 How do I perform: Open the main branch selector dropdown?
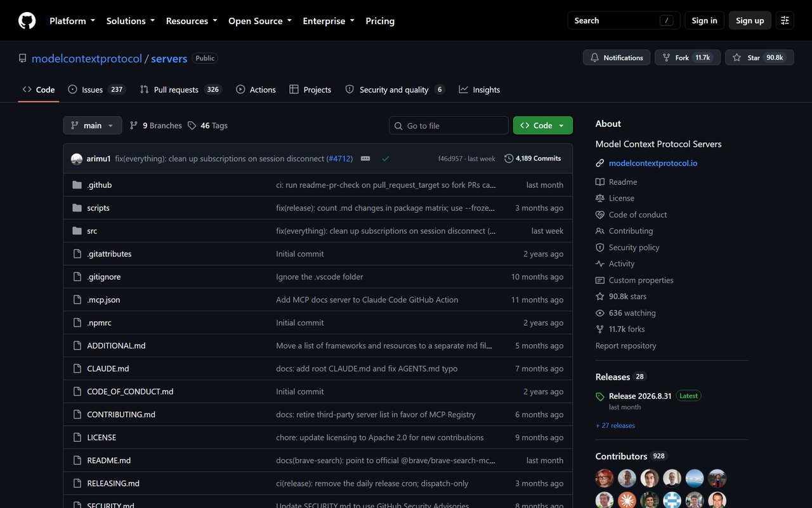click(93, 126)
